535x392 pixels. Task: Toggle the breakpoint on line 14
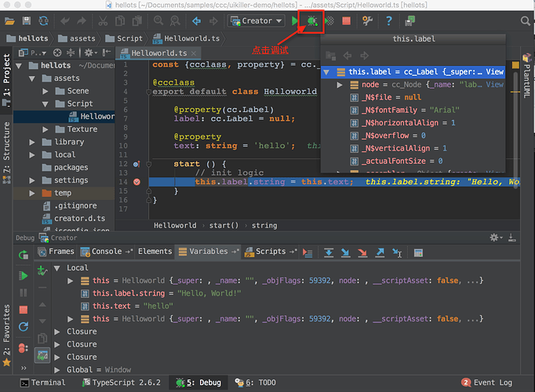(136, 182)
